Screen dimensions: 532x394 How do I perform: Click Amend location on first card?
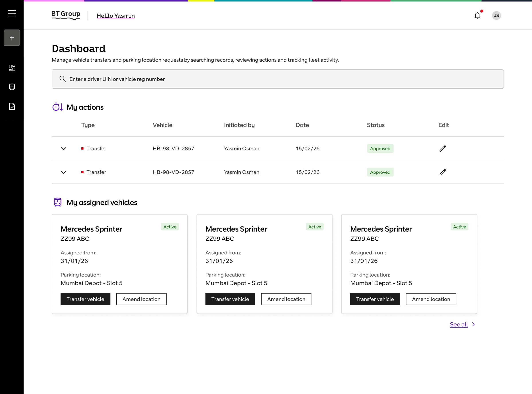[141, 299]
